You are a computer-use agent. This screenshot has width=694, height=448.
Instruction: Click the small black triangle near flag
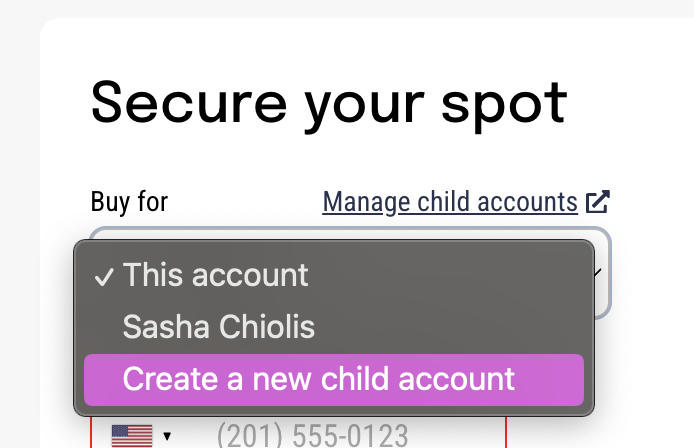click(x=167, y=436)
